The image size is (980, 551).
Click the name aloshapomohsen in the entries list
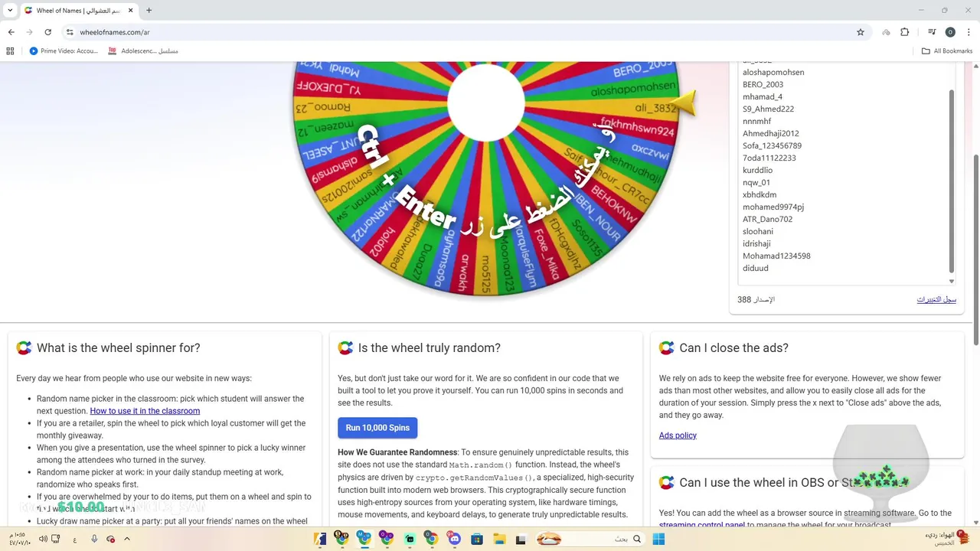(773, 72)
